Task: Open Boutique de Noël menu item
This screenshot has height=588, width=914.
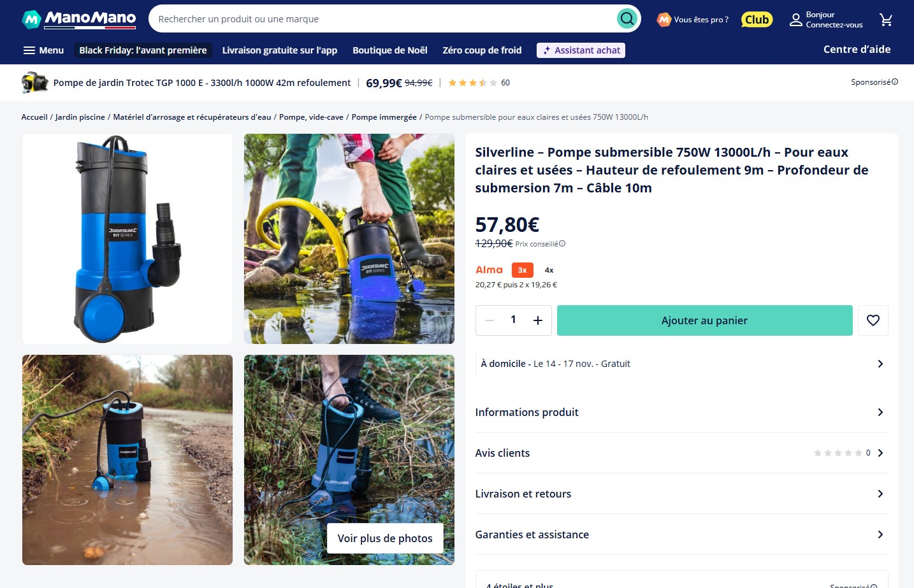Action: coord(389,50)
